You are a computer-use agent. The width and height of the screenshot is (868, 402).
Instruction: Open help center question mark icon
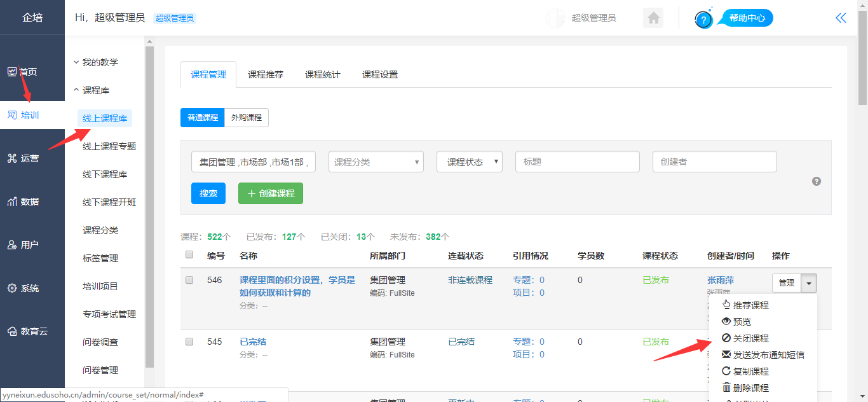pos(703,20)
